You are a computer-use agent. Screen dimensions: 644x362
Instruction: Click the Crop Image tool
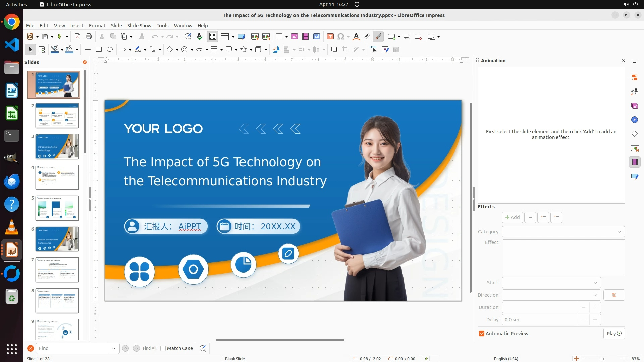345,50
